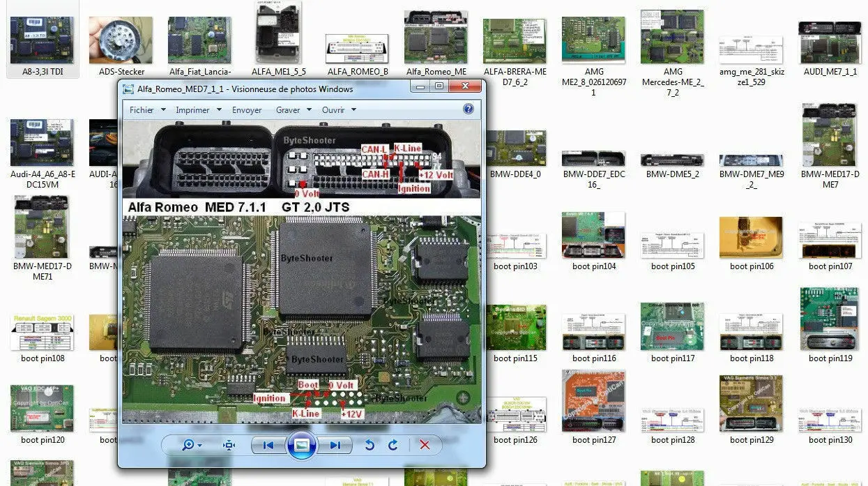Go to the previous photo
The height and width of the screenshot is (486, 868).
pos(268,446)
